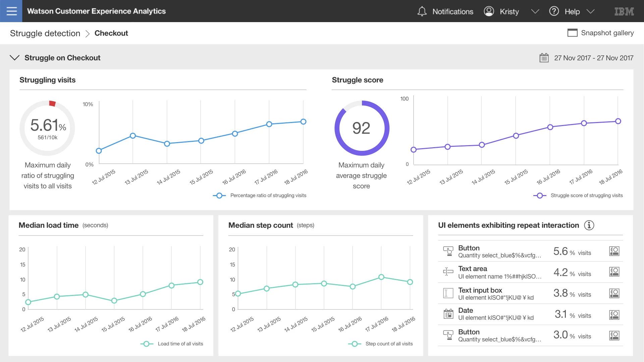
Task: Click info icon beside UI elements heading
Action: (589, 225)
